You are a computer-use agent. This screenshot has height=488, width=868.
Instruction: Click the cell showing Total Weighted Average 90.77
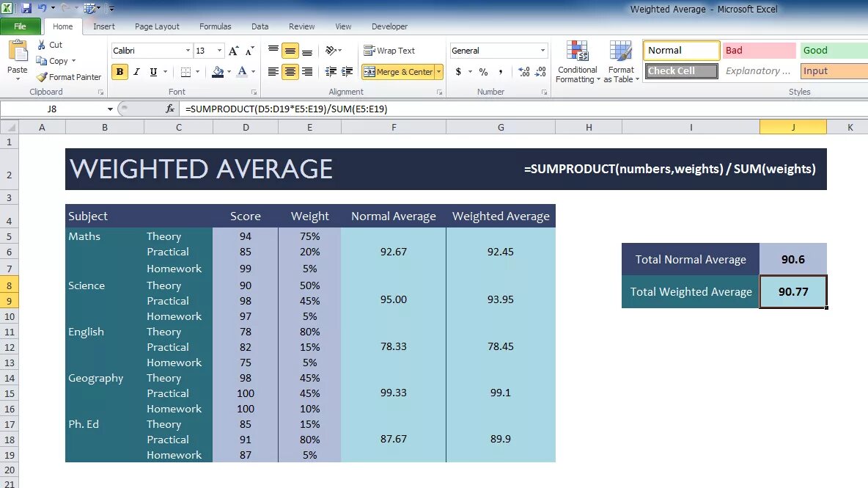coord(793,291)
